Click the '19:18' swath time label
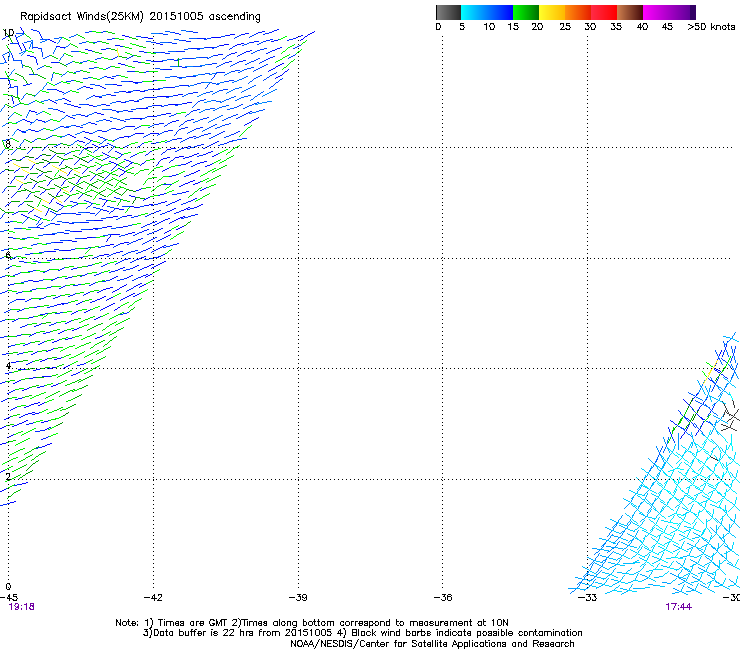The image size is (740, 650). tap(22, 607)
